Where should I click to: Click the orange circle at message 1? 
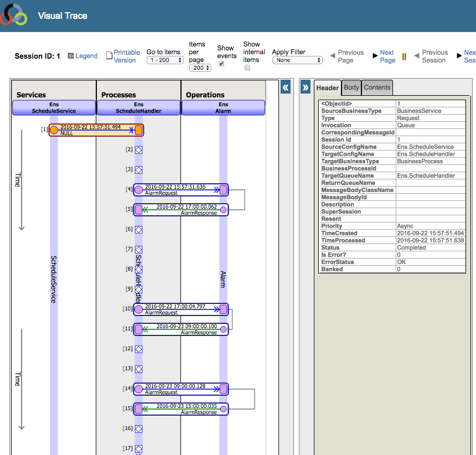click(x=54, y=130)
